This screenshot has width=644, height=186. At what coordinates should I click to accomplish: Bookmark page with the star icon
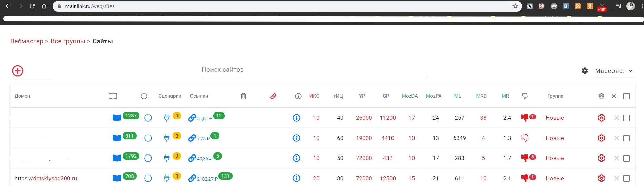point(515,6)
